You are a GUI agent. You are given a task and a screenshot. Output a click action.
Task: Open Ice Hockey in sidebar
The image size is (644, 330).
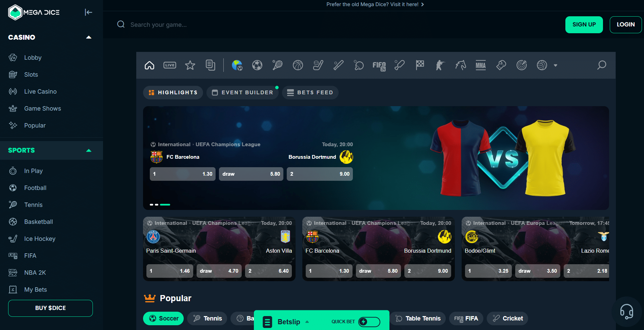40,239
